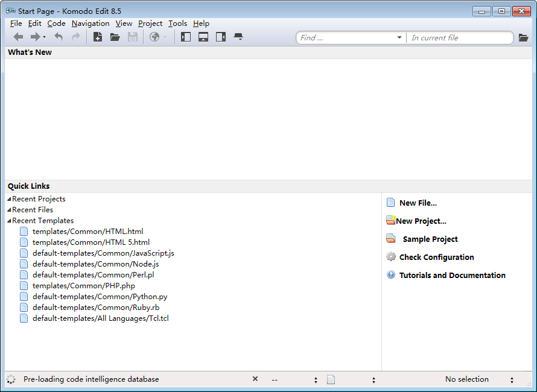The width and height of the screenshot is (537, 392).
Task: Open the Forward history dropdown arrow
Action: coord(44,37)
